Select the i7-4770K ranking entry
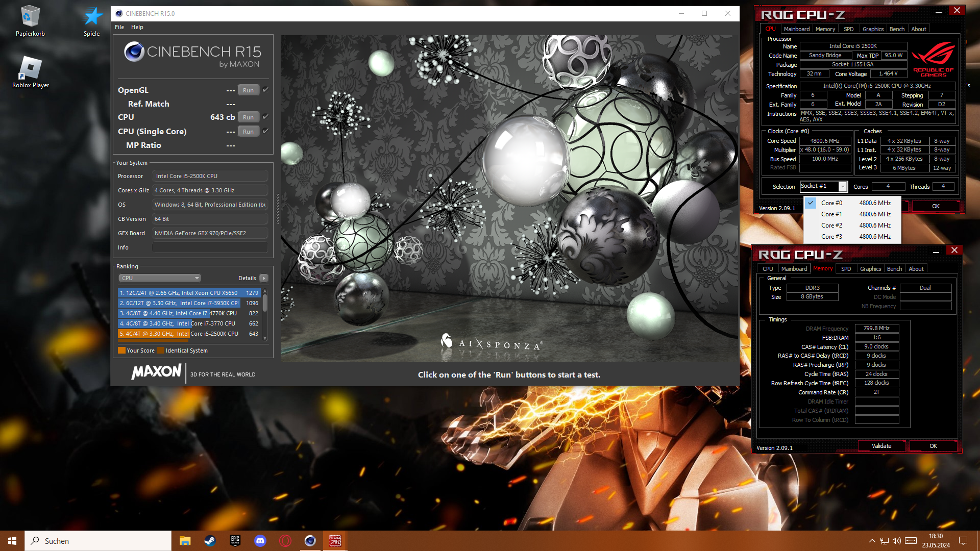This screenshot has width=980, height=551. pyautogui.click(x=189, y=313)
